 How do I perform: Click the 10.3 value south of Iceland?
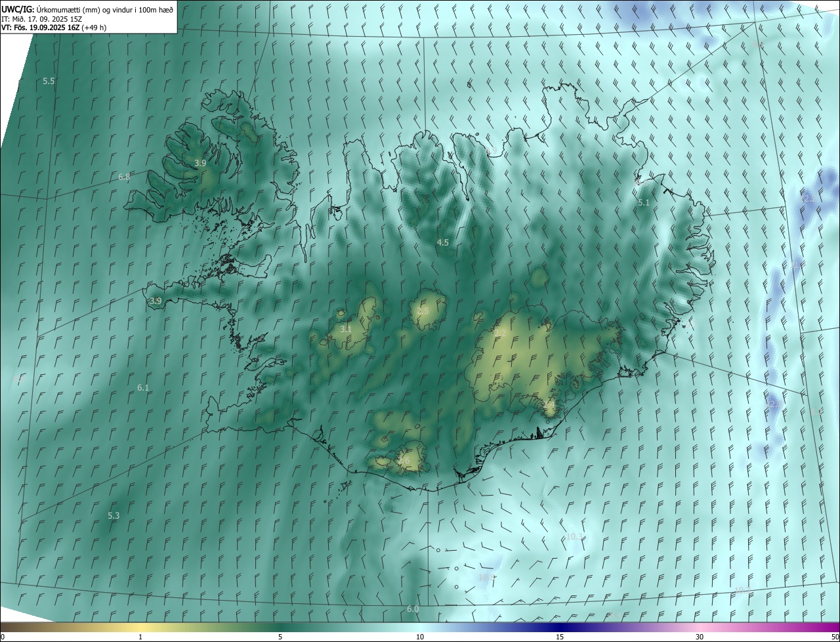tap(574, 536)
